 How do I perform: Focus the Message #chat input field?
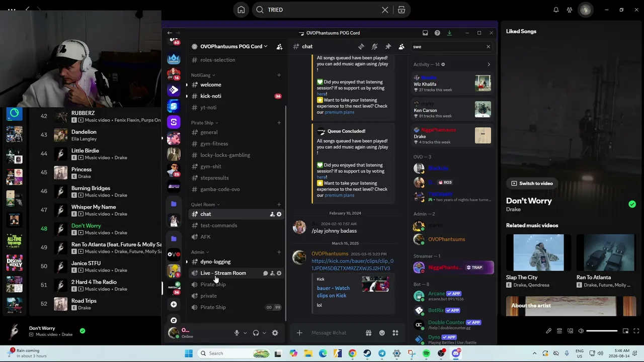click(x=335, y=333)
